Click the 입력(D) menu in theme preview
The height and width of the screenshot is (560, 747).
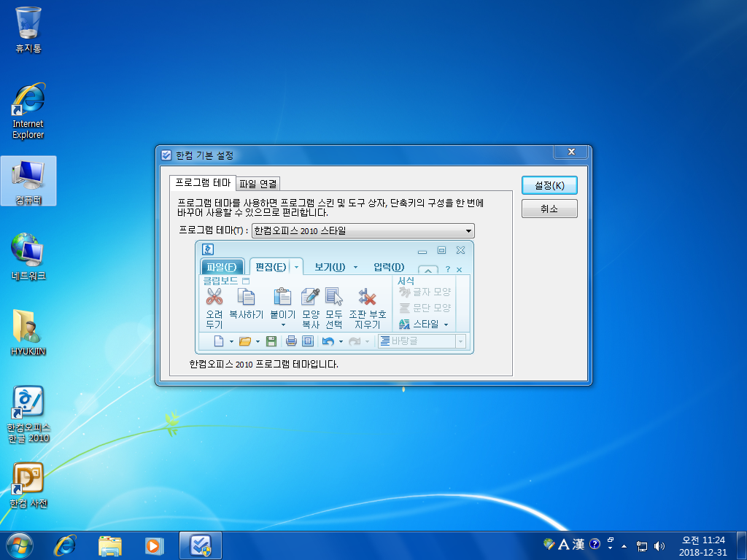tap(389, 267)
